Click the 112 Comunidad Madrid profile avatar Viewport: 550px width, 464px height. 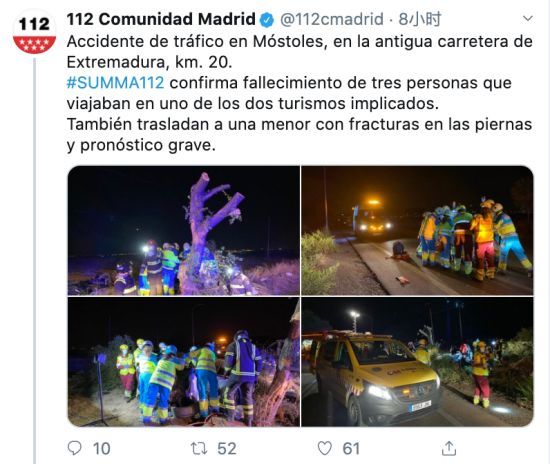pos(34,32)
